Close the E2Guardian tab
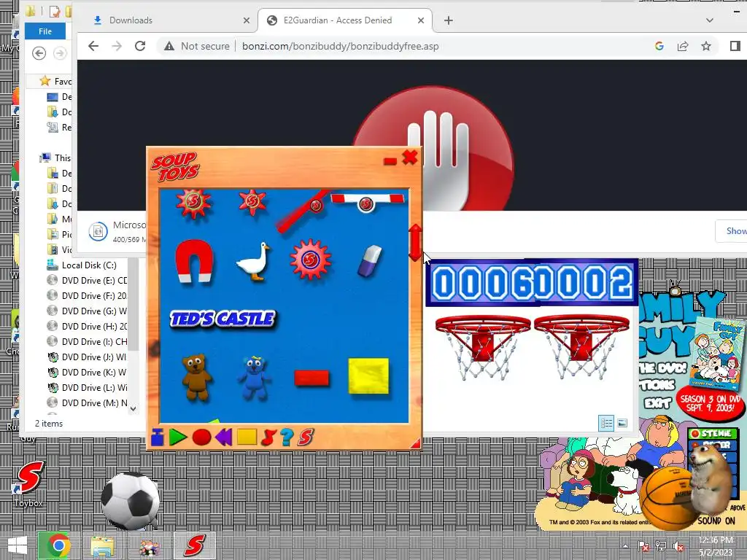 point(421,20)
